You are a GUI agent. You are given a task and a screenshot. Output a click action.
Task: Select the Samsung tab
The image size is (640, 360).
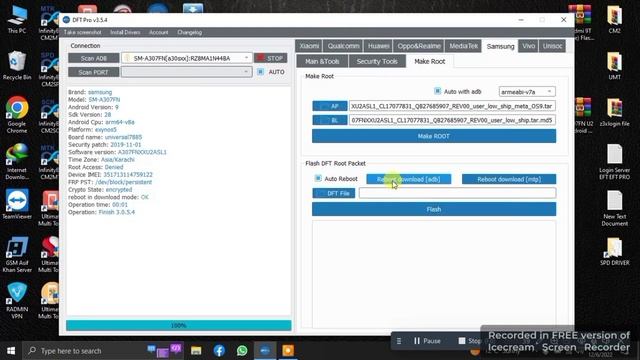coord(500,46)
